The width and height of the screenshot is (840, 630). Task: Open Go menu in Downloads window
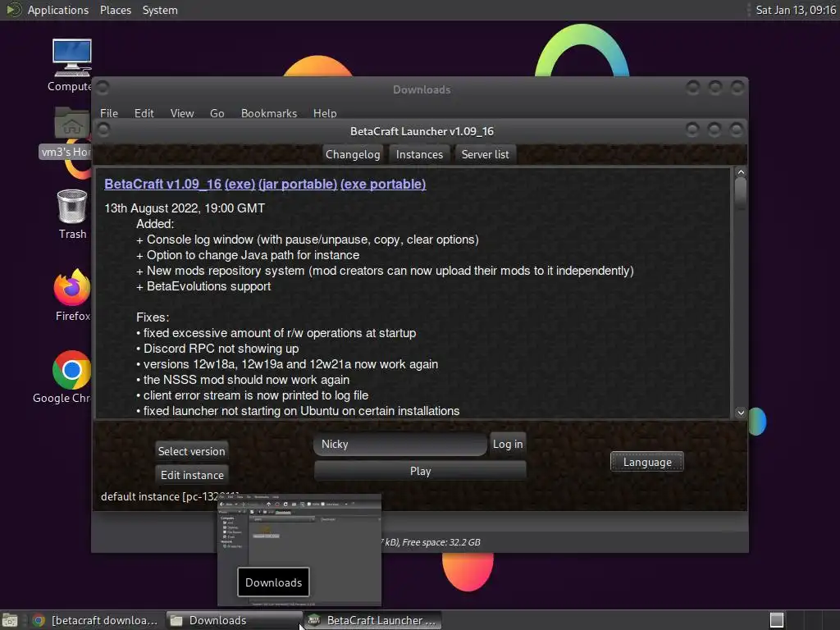[217, 113]
